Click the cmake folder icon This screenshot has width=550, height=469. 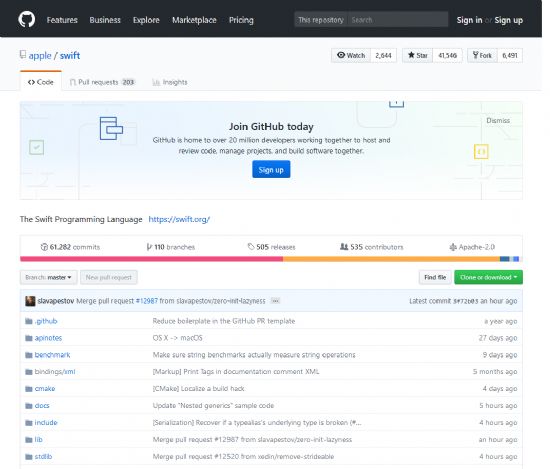pyautogui.click(x=29, y=389)
